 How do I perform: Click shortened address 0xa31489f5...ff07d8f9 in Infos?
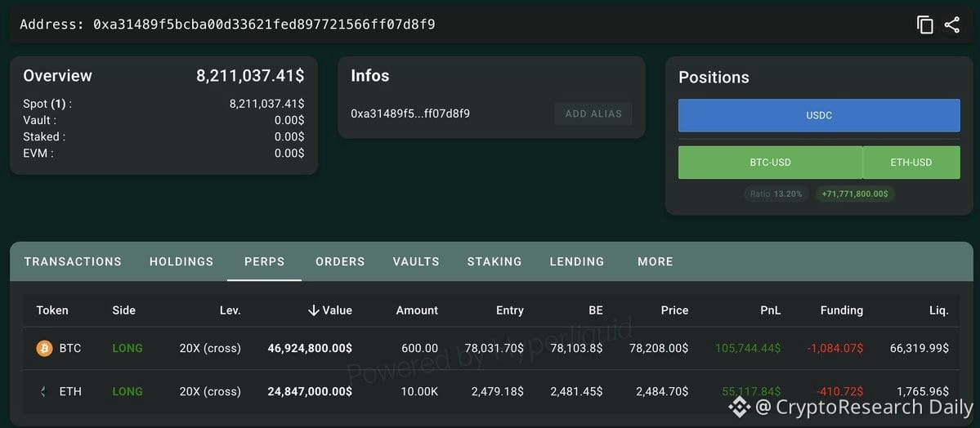pyautogui.click(x=410, y=114)
